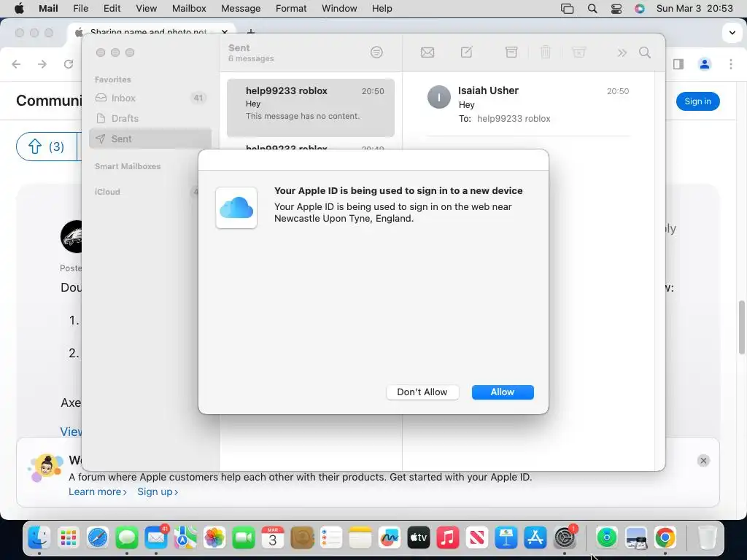Open Finder from the dock

click(39, 537)
